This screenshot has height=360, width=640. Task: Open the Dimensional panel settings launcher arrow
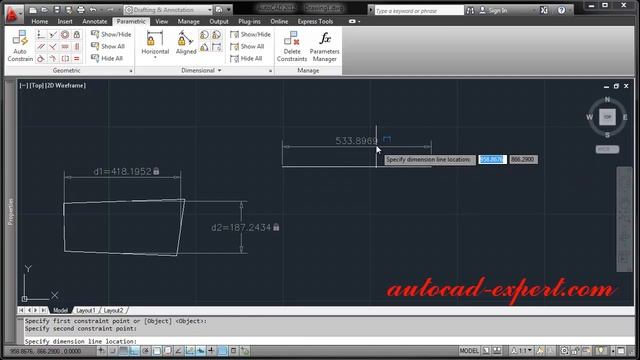pos(270,71)
